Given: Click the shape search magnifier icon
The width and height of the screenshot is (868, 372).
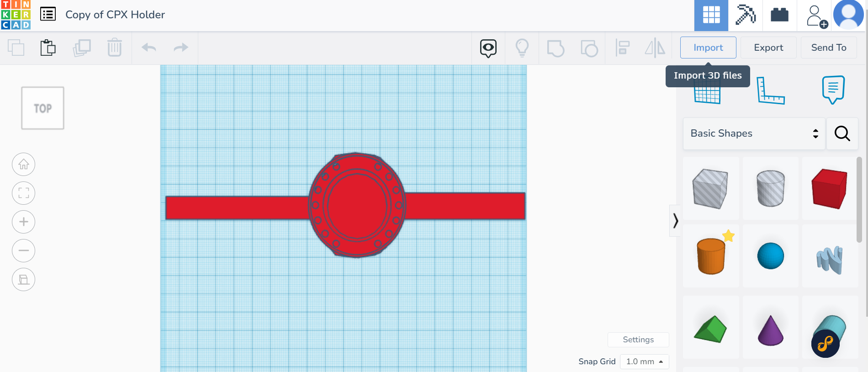Looking at the screenshot, I should [842, 133].
